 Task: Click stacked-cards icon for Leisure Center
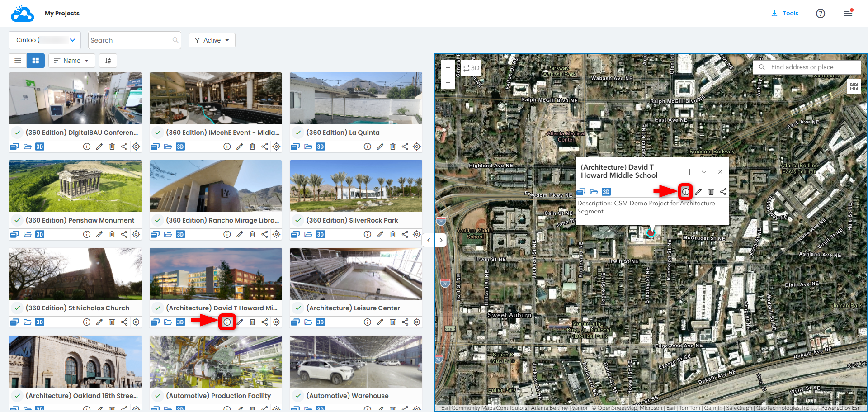click(295, 322)
